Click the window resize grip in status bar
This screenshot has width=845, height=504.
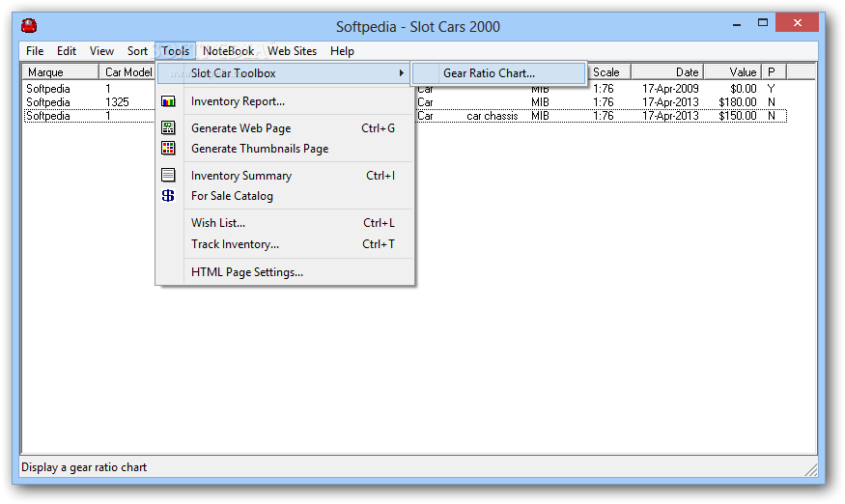pos(810,470)
